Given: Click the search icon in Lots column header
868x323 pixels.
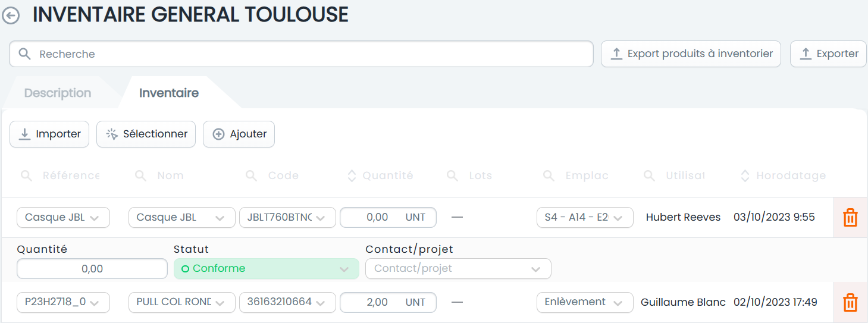Looking at the screenshot, I should click(453, 175).
